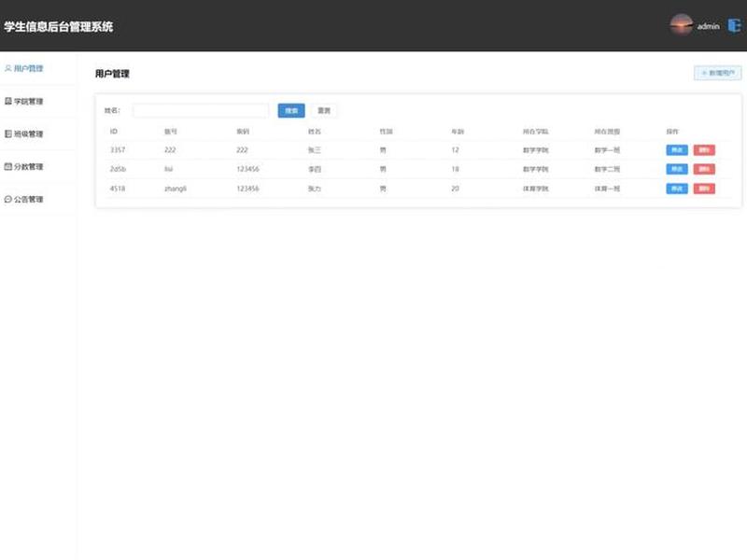Click blue edit button for zhangli row

pyautogui.click(x=676, y=189)
